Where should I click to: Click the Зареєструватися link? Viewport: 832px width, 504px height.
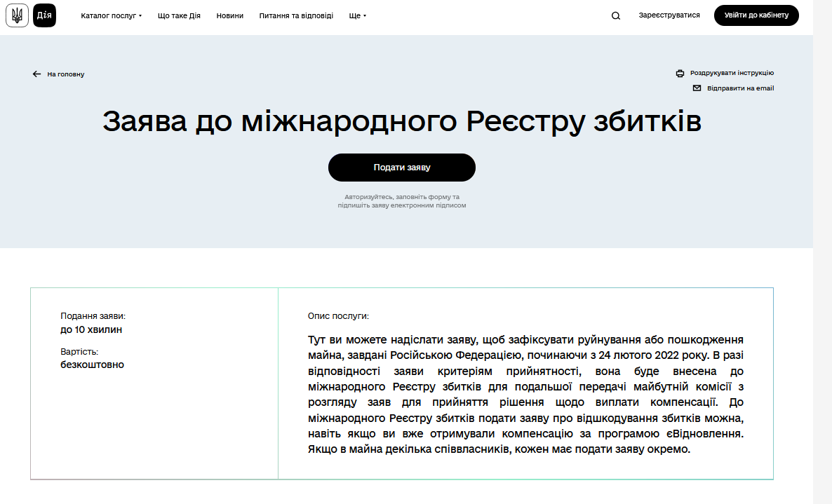point(669,15)
